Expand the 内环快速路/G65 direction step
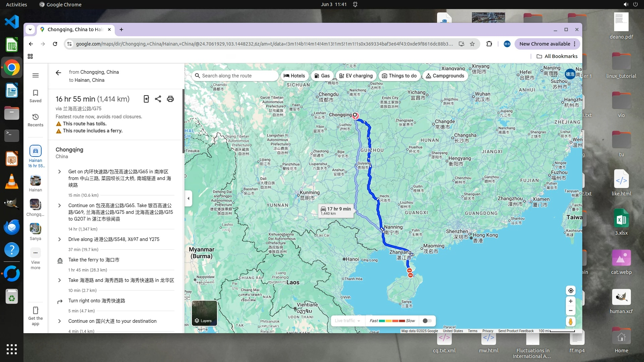Screen dimensions: 644x362 pos(60,172)
